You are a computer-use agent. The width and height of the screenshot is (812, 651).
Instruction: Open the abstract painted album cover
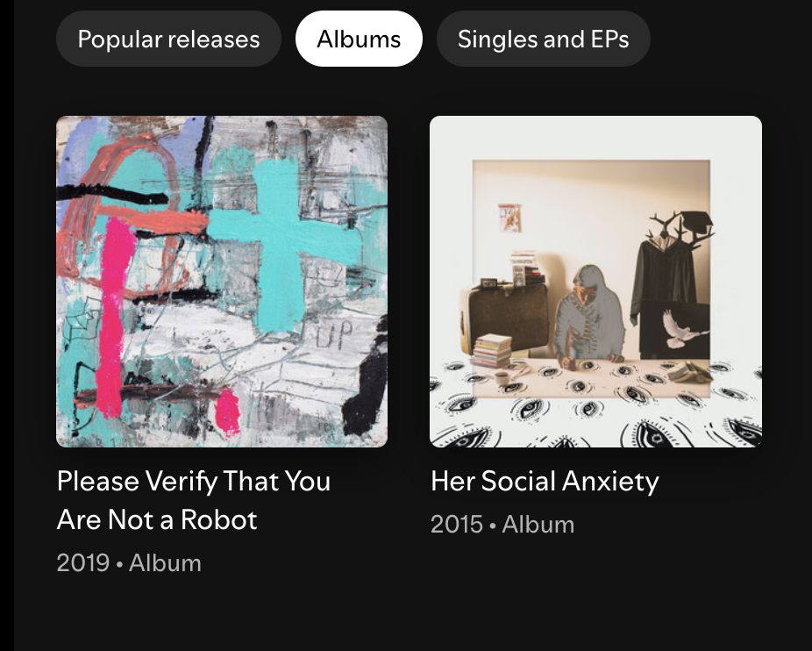tap(222, 282)
